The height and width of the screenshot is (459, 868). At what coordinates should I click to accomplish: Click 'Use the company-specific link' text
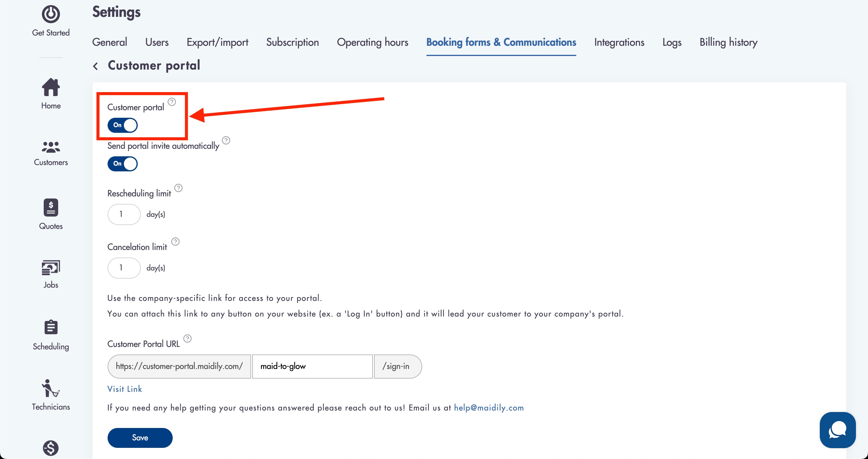click(x=215, y=298)
